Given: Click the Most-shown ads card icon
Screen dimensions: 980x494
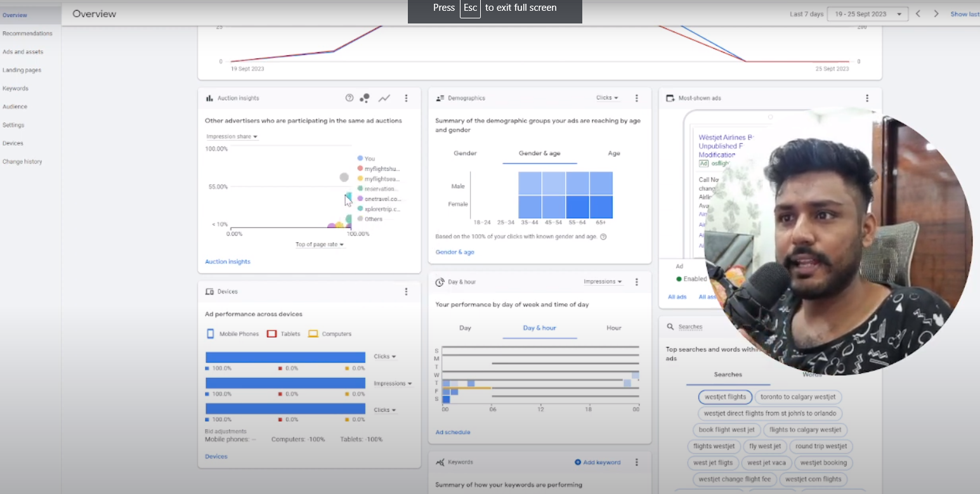Looking at the screenshot, I should [x=670, y=98].
